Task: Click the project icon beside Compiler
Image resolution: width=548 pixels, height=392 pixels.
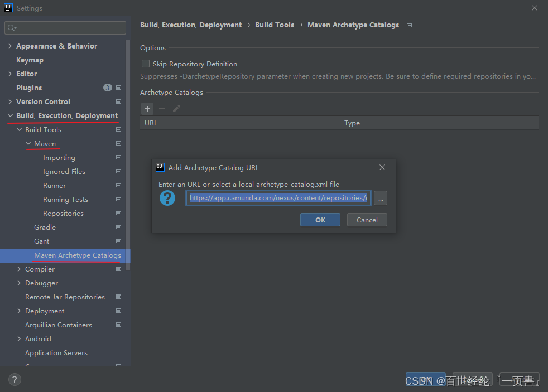Action: coord(118,269)
